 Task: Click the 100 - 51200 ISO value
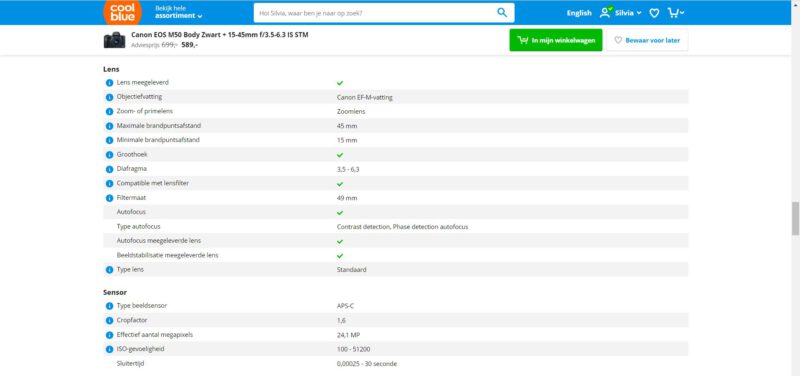click(x=354, y=349)
